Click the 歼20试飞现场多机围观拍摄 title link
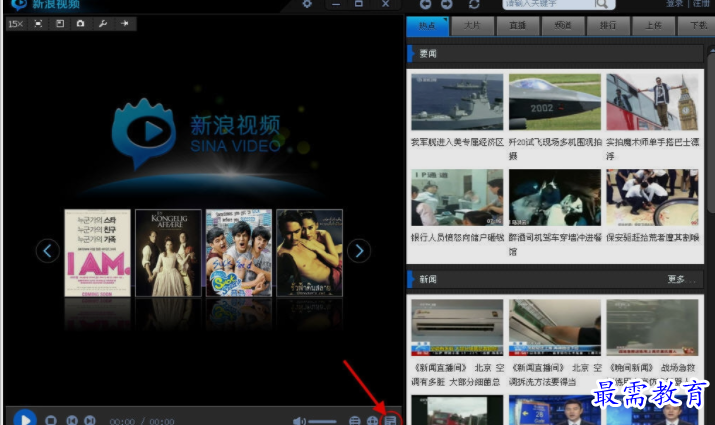This screenshot has height=425, width=715. 555,149
